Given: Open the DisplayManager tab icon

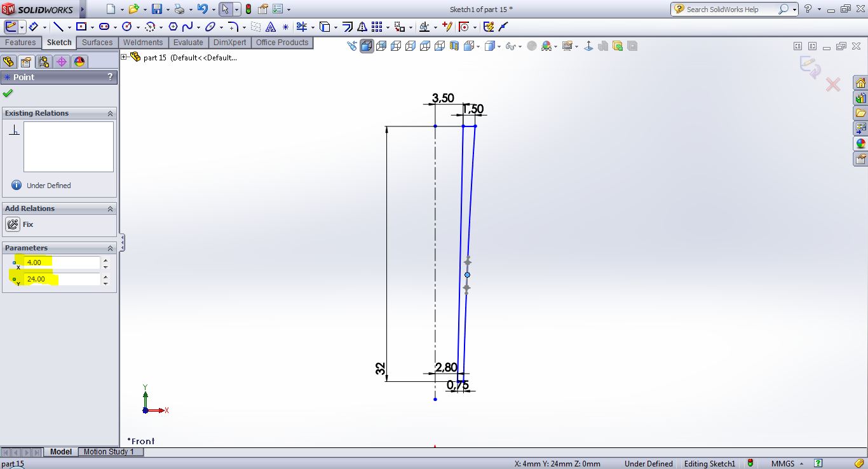Looking at the screenshot, I should point(79,62).
